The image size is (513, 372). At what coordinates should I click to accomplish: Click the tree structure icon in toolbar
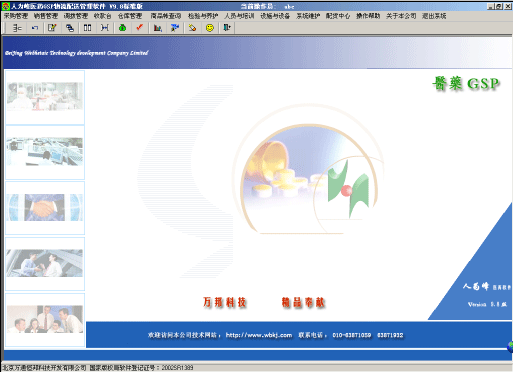click(17, 28)
